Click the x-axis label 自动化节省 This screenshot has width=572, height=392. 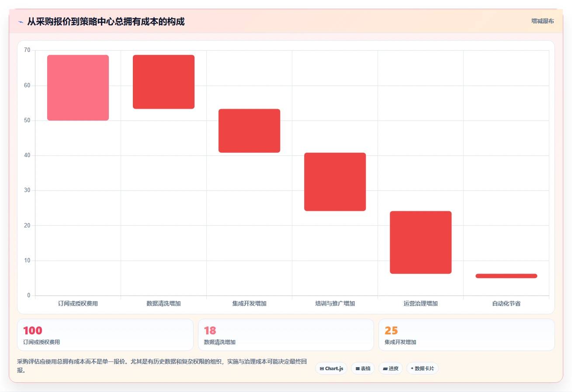tap(506, 303)
